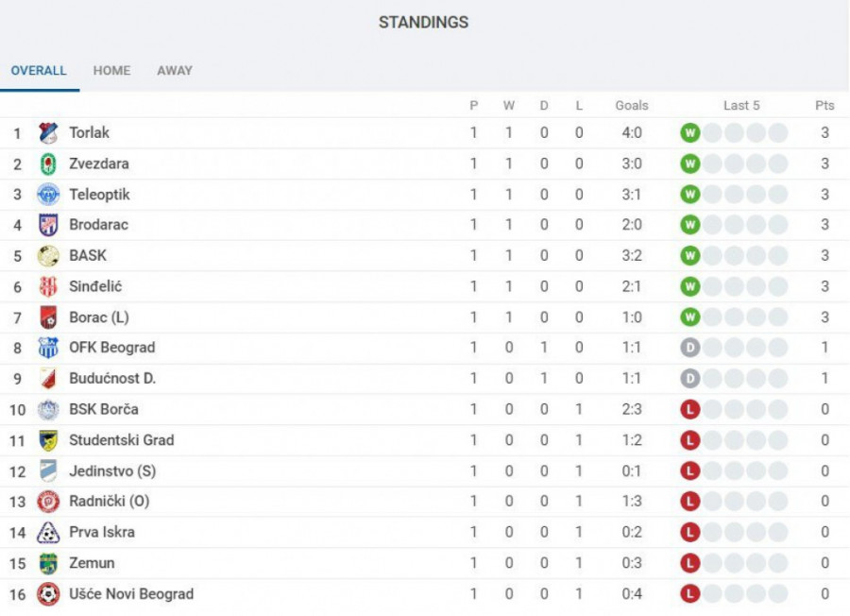
Task: Open the Sinđelić team page
Action: tap(95, 286)
